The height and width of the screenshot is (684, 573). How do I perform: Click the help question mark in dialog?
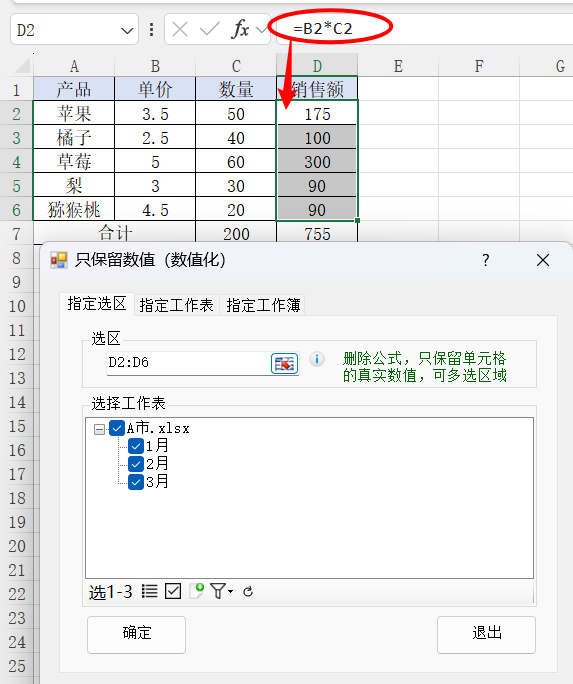486,260
